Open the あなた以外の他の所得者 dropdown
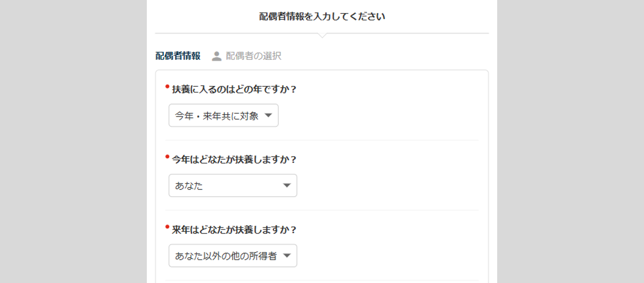The image size is (644, 283). (x=232, y=256)
